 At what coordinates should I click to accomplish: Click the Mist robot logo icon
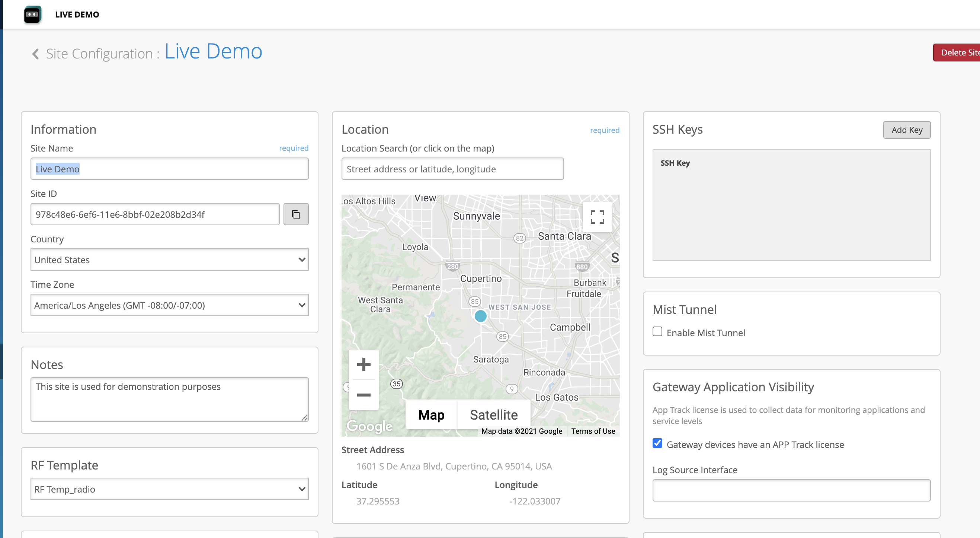32,15
